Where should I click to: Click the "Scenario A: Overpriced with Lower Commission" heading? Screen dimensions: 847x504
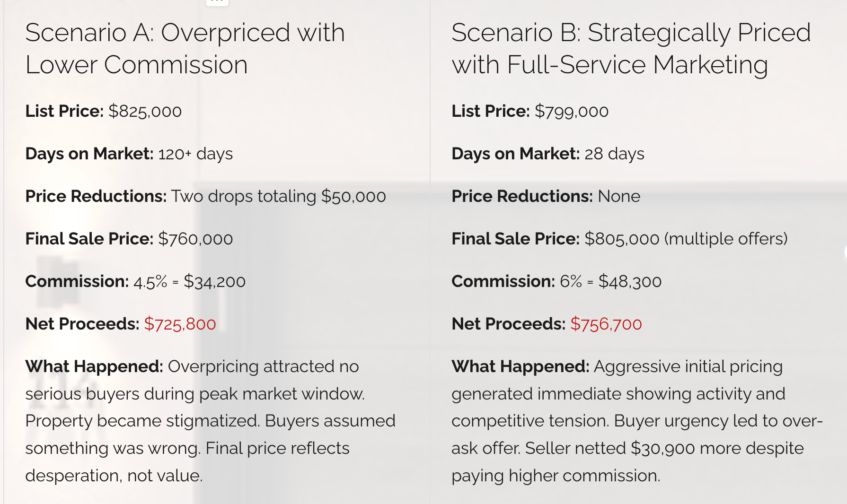coord(185,49)
